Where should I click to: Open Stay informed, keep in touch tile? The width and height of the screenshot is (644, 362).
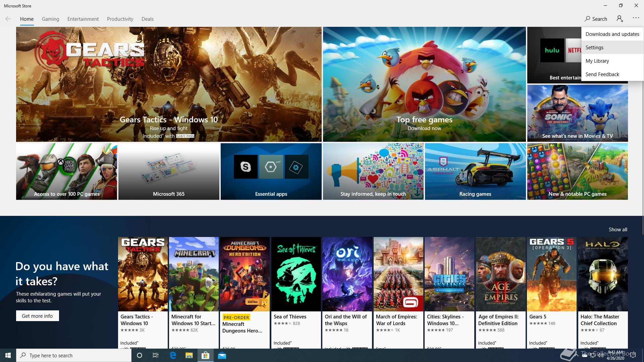tap(373, 171)
